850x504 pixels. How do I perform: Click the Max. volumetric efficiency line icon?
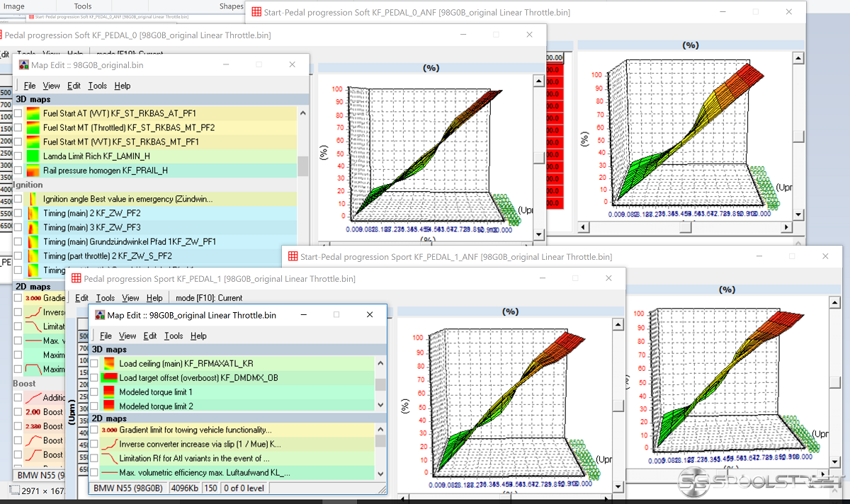(109, 472)
